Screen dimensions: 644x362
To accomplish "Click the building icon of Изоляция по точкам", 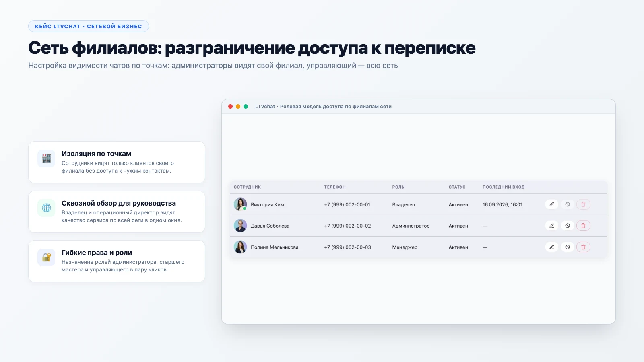I will (x=46, y=158).
